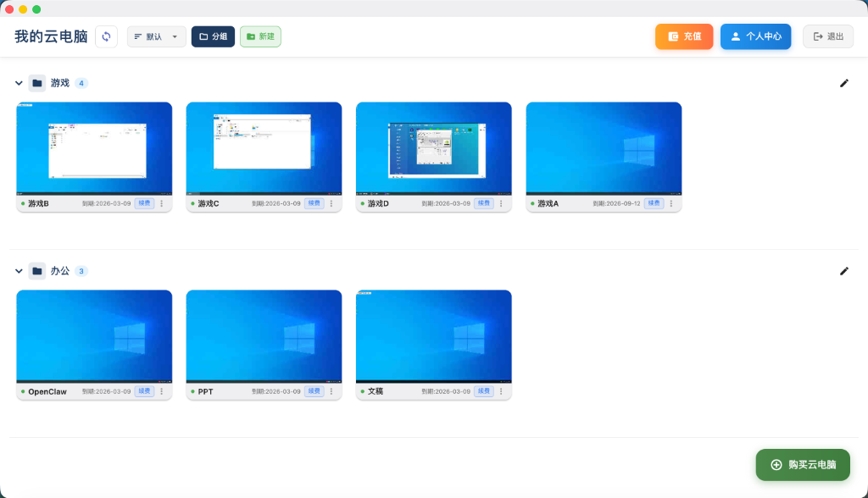The width and height of the screenshot is (868, 498).
Task: Click the orange 充值 recharge button
Action: click(683, 36)
